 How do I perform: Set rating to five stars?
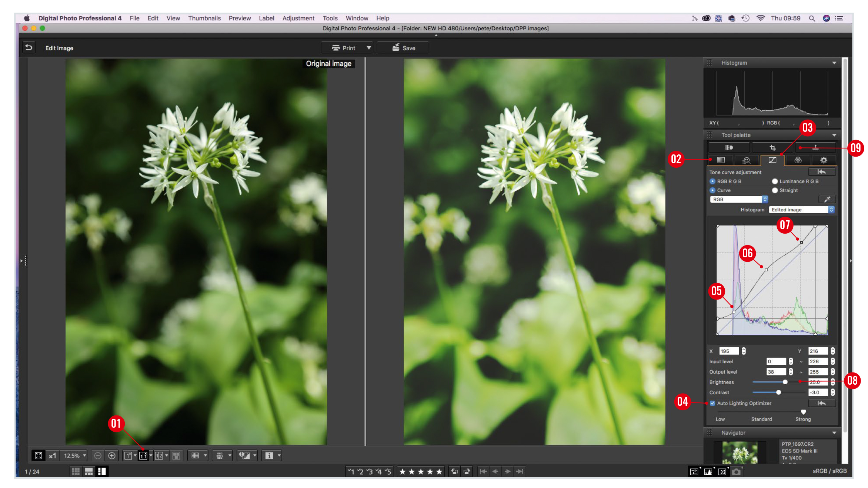click(439, 471)
